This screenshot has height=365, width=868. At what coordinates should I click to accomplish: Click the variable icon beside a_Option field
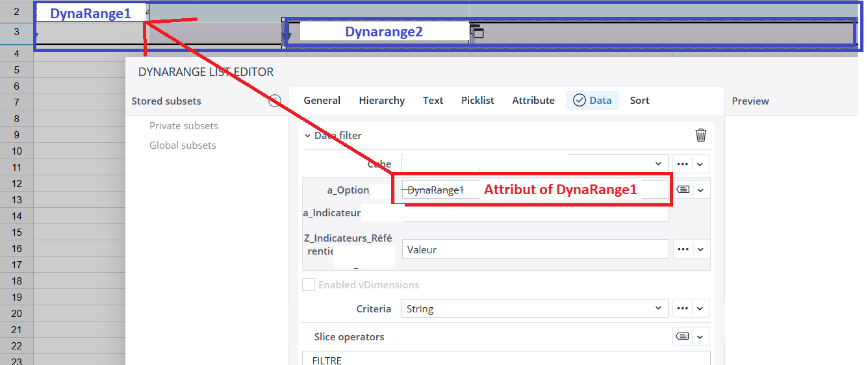(682, 190)
